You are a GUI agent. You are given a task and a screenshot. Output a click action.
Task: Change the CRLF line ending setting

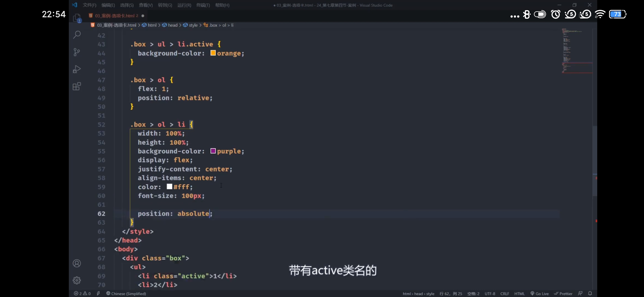point(504,293)
